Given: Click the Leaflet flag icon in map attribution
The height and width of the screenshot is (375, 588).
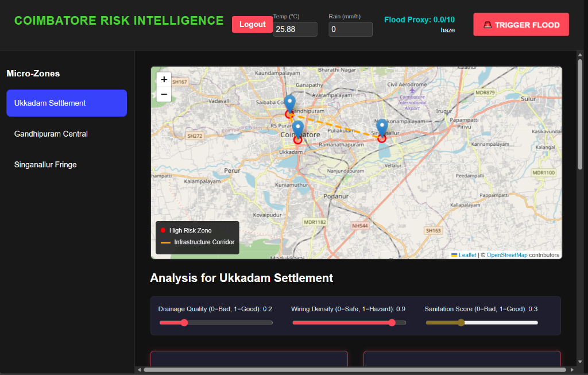Looking at the screenshot, I should coord(453,254).
